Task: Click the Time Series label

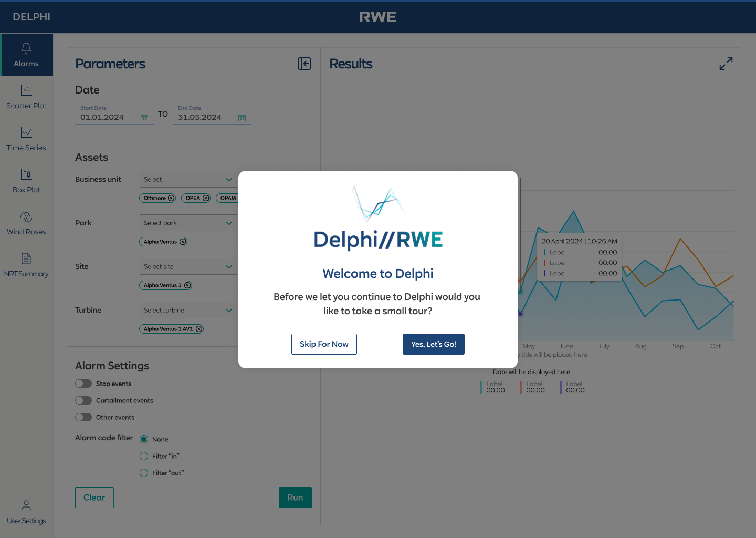Action: coord(26,148)
